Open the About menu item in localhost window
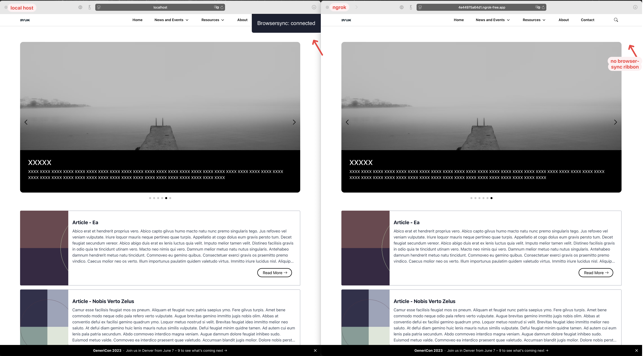Image resolution: width=644 pixels, height=356 pixels. pyautogui.click(x=242, y=20)
